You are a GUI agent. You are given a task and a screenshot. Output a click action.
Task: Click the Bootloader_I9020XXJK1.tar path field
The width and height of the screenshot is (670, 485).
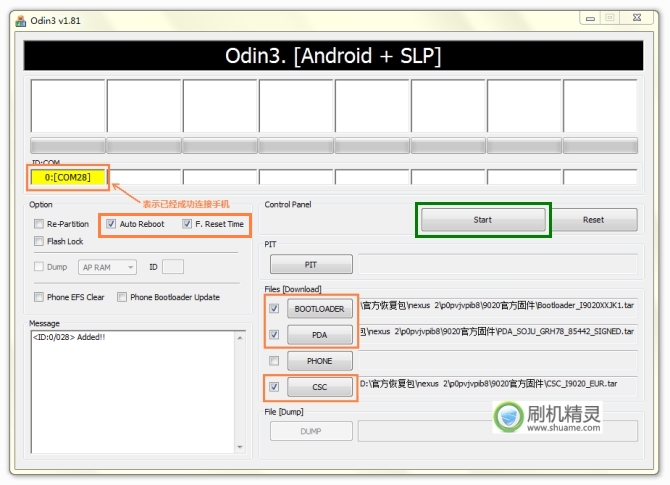[498, 308]
